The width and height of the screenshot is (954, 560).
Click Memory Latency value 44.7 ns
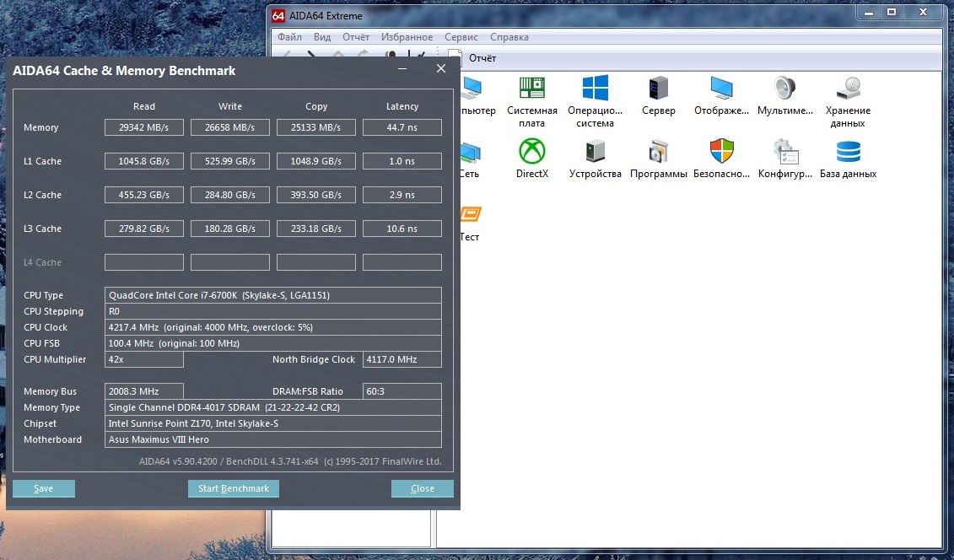pos(402,127)
